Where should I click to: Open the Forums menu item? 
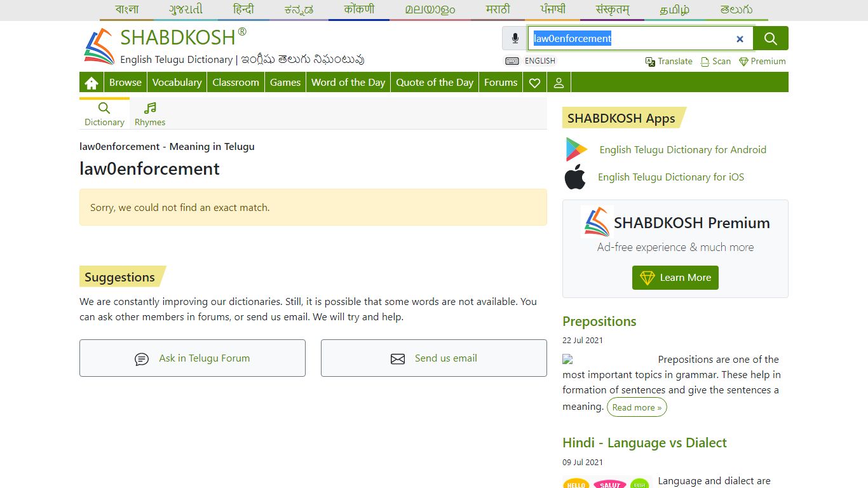click(x=501, y=83)
